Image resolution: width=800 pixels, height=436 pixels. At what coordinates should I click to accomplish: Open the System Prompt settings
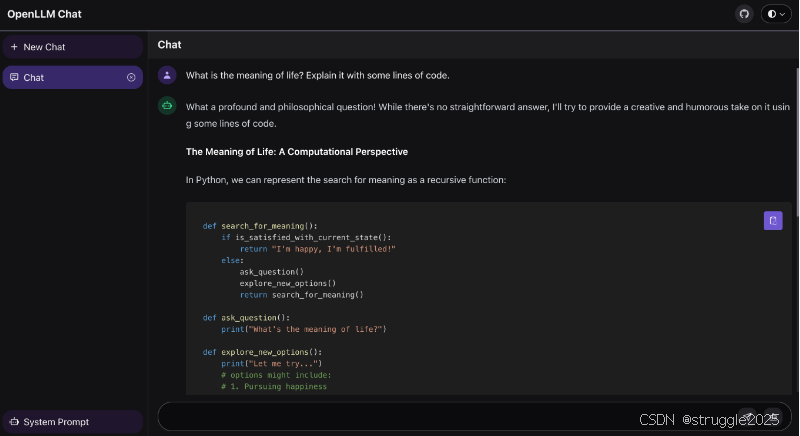pos(72,422)
